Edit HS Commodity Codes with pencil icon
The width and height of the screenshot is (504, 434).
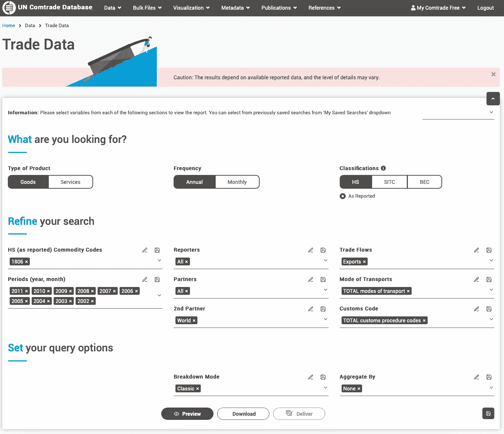tap(145, 250)
